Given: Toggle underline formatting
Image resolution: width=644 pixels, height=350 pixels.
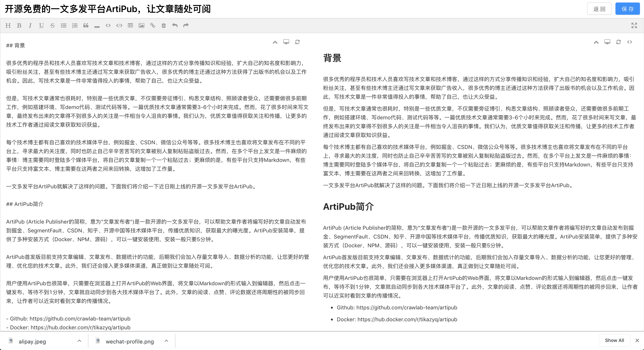Looking at the screenshot, I should click(41, 25).
